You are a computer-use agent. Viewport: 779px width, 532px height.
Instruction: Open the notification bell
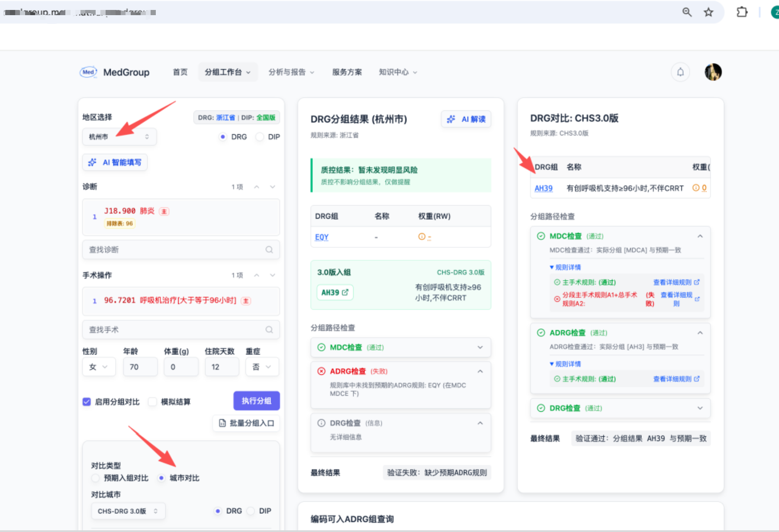[680, 72]
